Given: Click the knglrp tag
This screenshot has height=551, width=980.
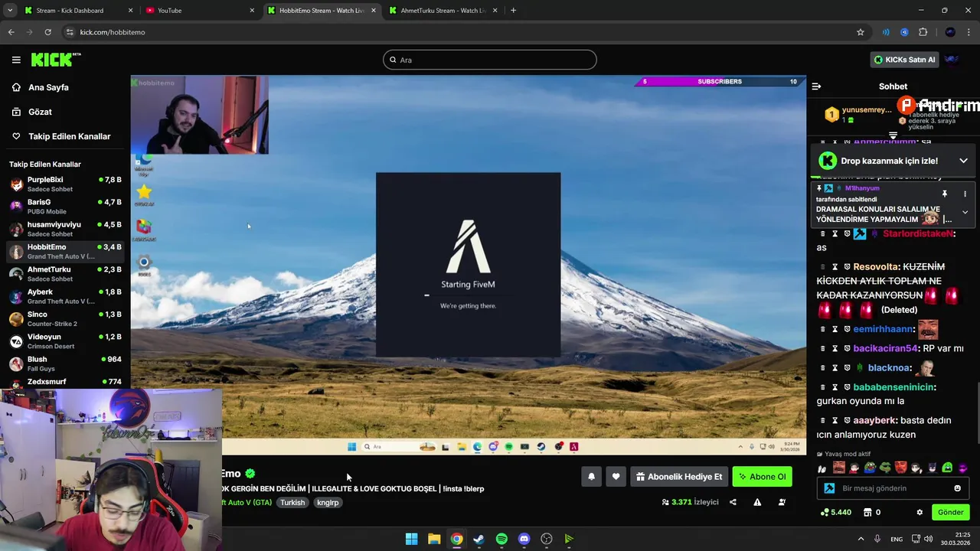Looking at the screenshot, I should point(328,503).
